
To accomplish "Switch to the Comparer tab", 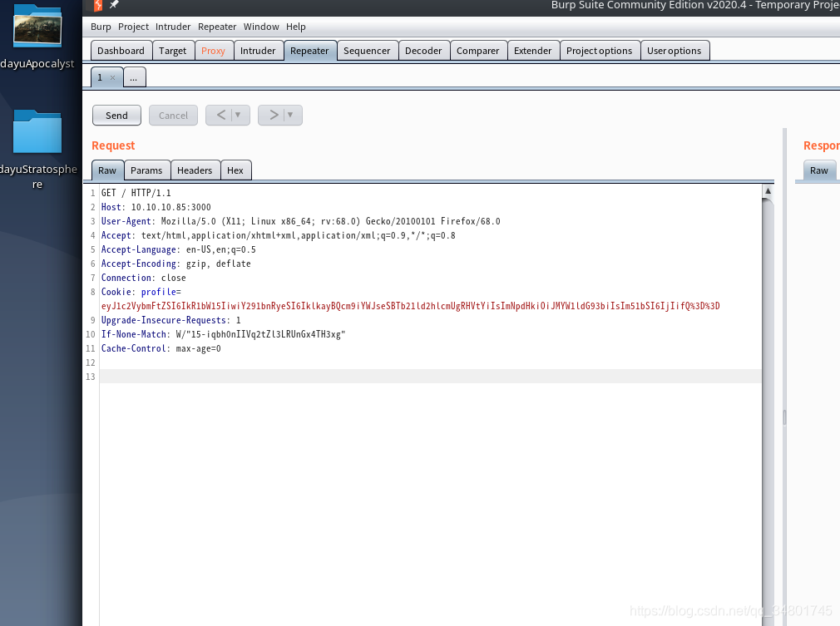I will click(x=478, y=51).
